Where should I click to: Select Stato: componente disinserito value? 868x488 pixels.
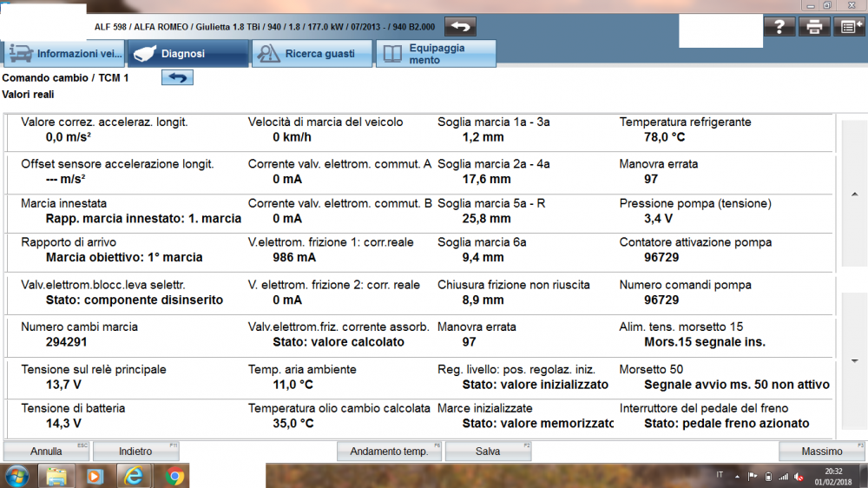coord(135,300)
